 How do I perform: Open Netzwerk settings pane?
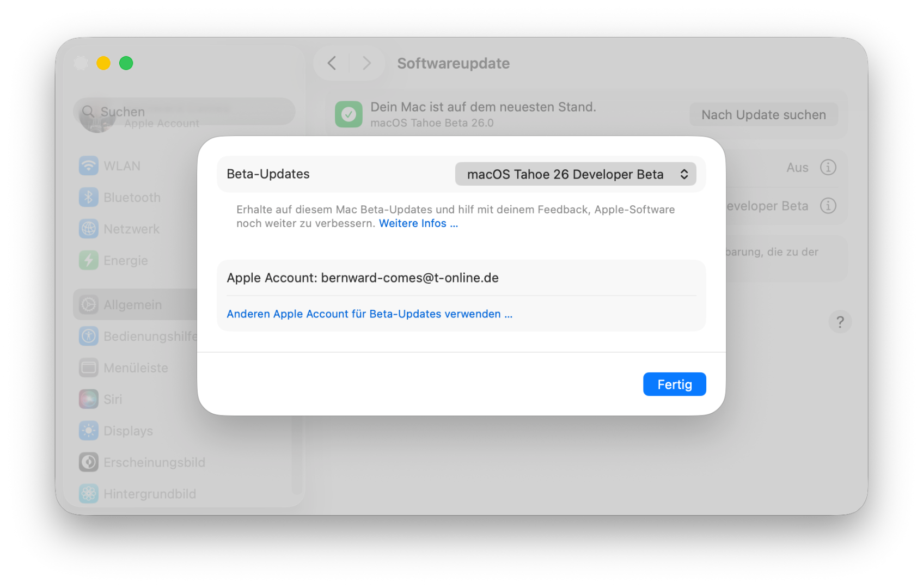click(132, 229)
